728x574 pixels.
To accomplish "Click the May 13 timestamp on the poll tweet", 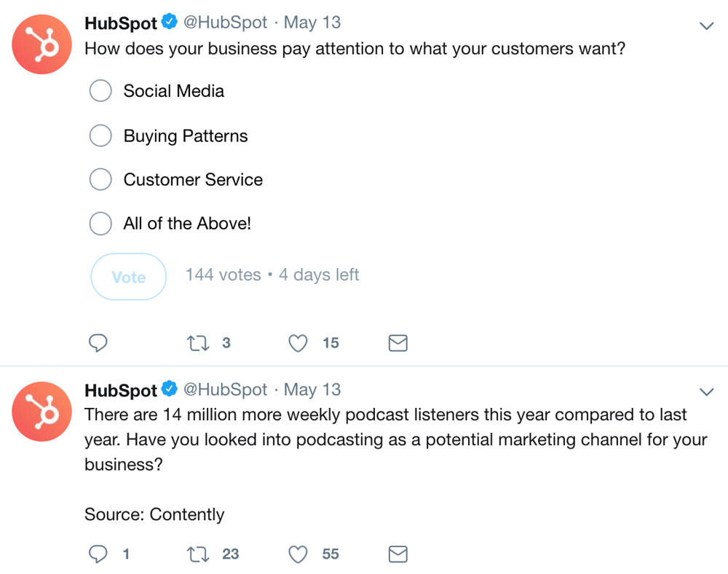I will click(x=312, y=22).
